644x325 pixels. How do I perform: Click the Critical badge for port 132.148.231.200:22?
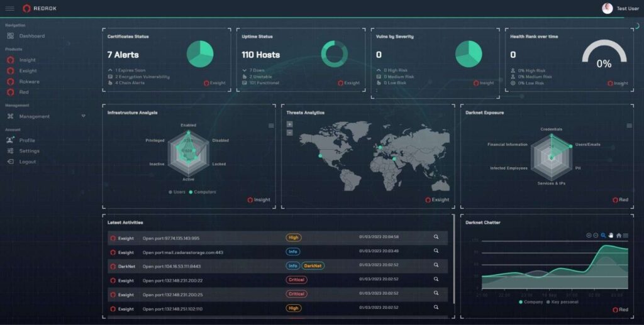click(x=296, y=280)
